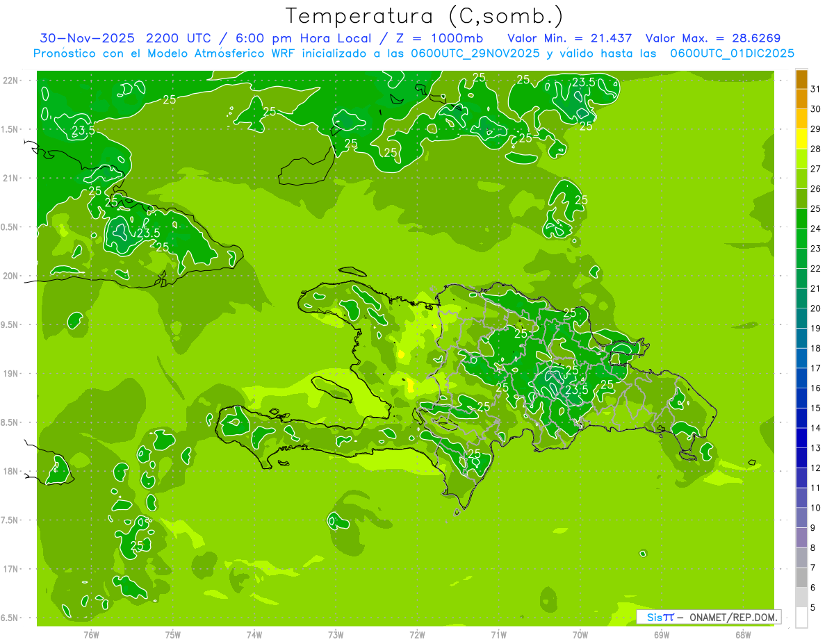
Task: Click the legend value 31
Action: (816, 89)
